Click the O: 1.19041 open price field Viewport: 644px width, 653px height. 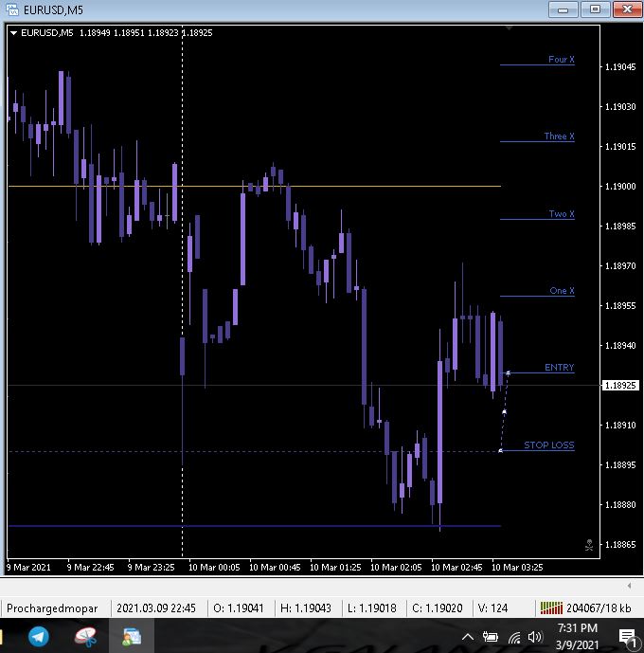(x=239, y=608)
